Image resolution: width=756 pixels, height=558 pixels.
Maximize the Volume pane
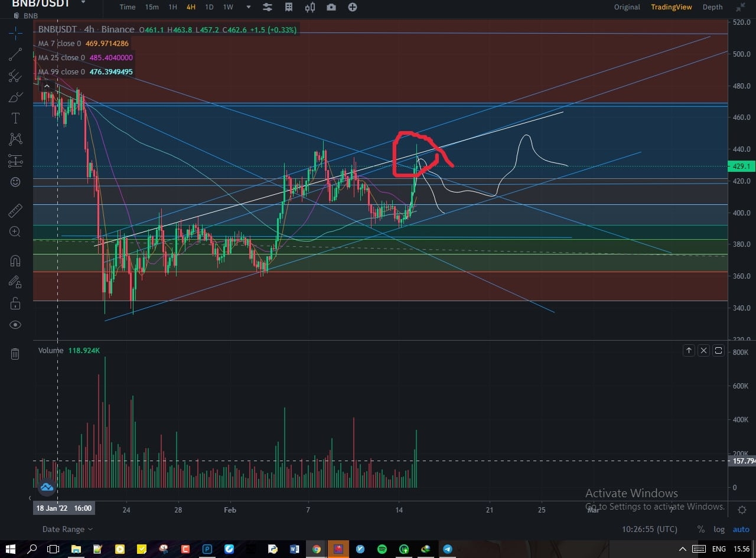point(718,351)
